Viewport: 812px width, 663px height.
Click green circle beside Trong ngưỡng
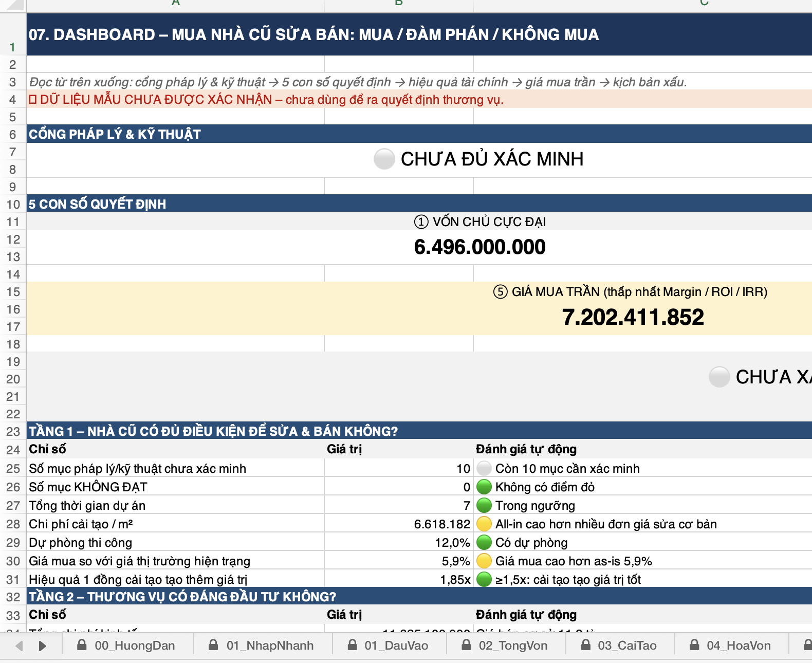(x=484, y=505)
